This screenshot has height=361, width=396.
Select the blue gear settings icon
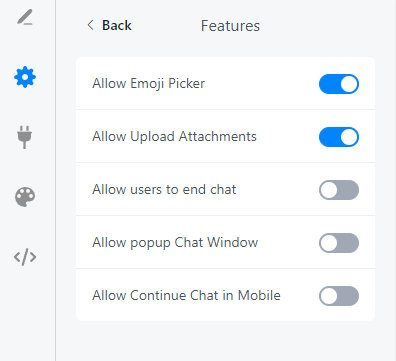[25, 77]
